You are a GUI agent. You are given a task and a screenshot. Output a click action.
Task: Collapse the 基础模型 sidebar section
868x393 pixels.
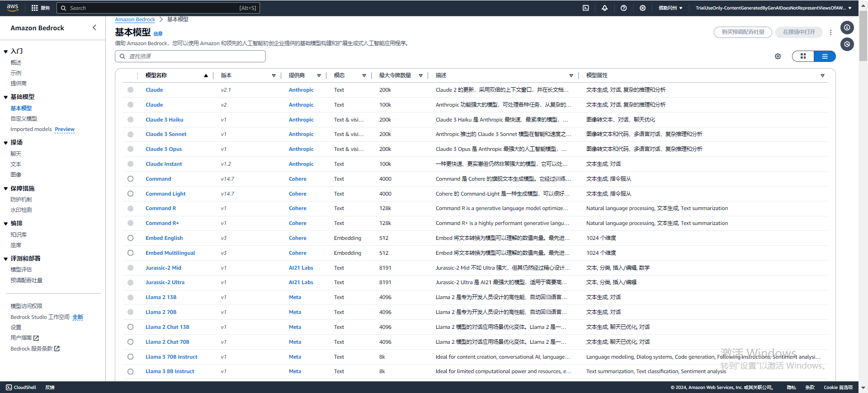[x=6, y=97]
